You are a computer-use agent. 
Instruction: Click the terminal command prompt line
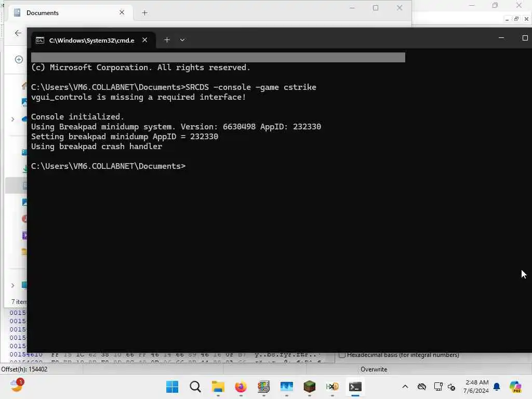108,166
